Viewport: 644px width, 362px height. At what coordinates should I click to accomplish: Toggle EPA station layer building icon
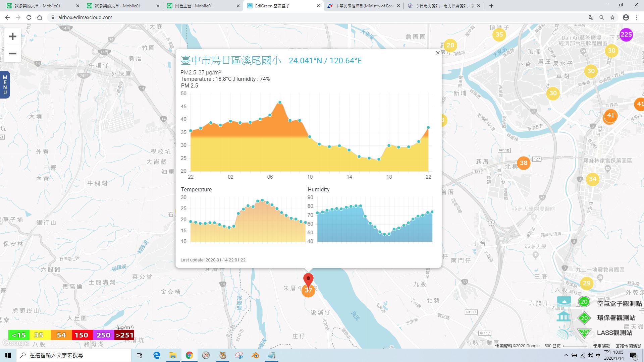[x=563, y=317]
